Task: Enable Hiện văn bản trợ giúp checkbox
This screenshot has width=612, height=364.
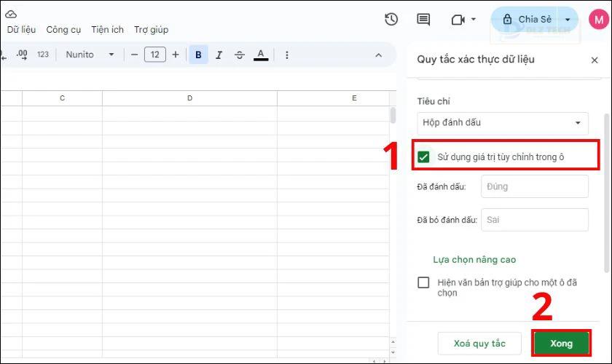Action: click(x=423, y=282)
